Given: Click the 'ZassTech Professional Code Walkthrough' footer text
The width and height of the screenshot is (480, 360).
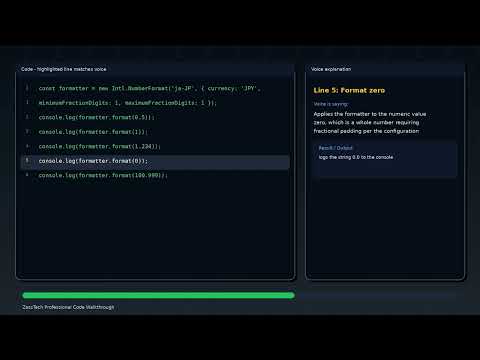Looking at the screenshot, I should pos(68,307).
